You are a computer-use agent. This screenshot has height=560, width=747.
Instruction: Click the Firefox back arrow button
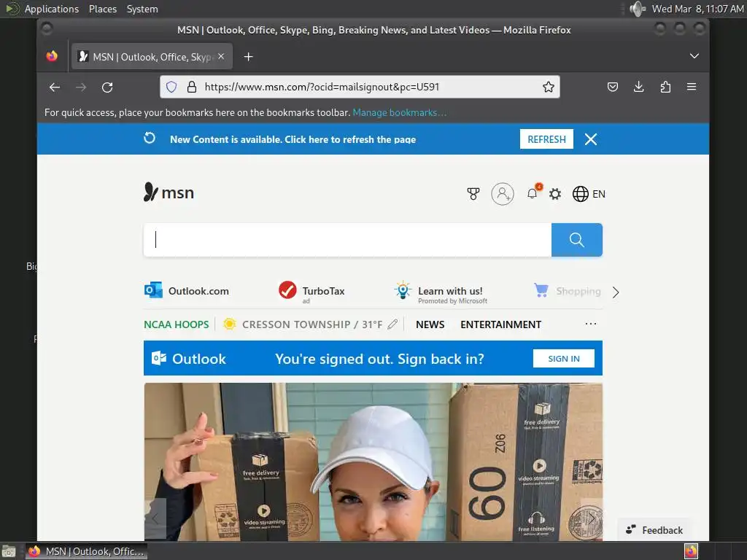click(54, 87)
